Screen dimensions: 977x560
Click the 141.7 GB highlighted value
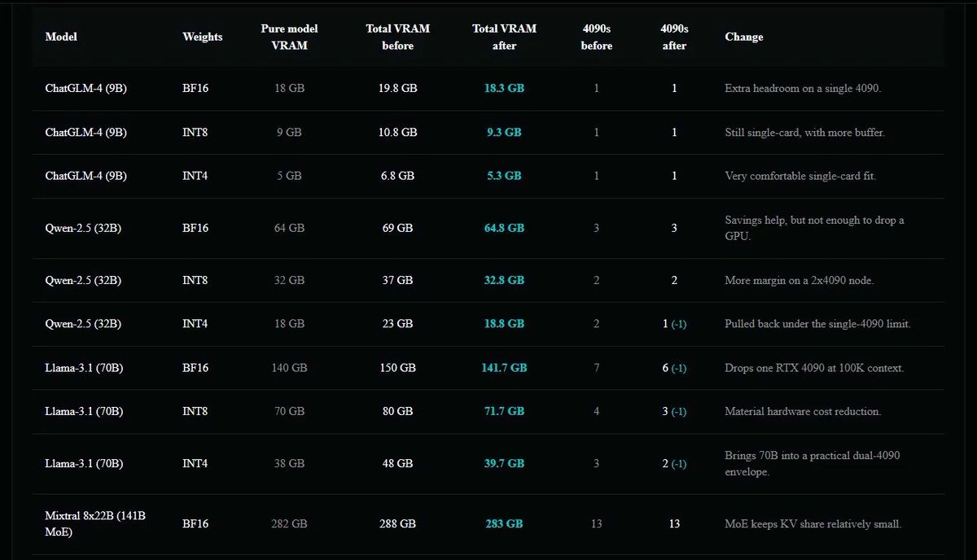[x=504, y=368]
